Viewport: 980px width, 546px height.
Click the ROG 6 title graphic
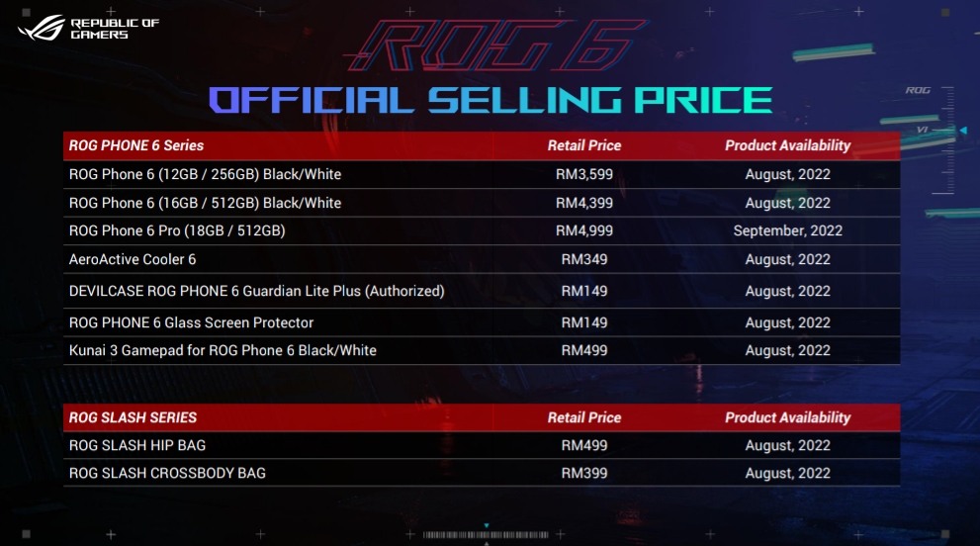click(496, 45)
